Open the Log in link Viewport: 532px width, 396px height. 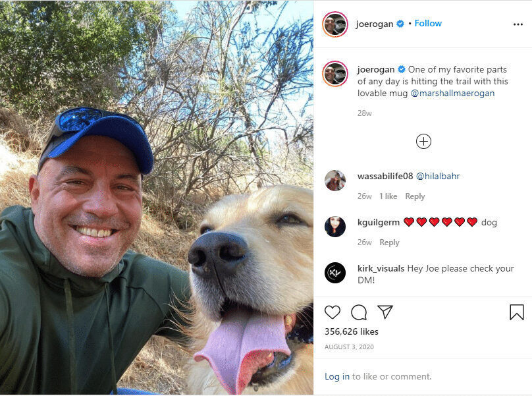tap(338, 376)
